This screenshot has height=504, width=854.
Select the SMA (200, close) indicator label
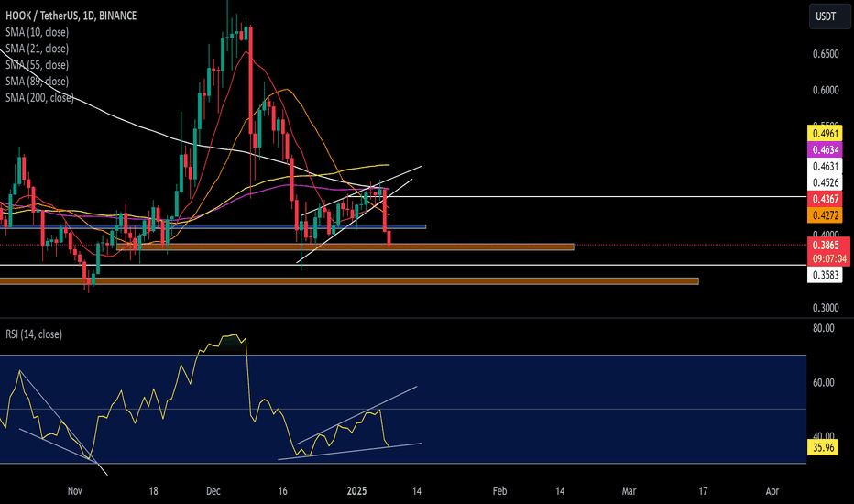click(39, 97)
